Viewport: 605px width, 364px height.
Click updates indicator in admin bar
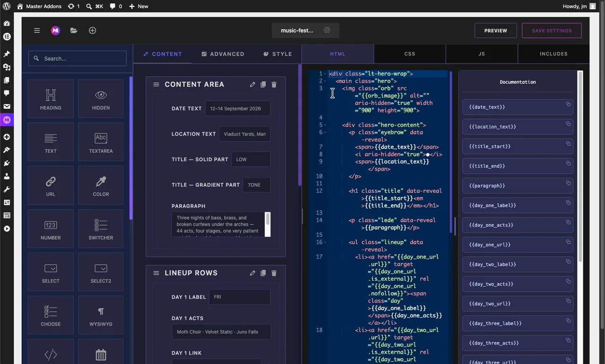74,6
